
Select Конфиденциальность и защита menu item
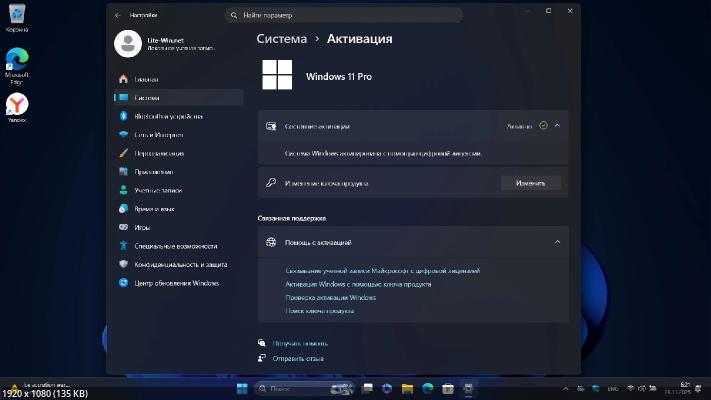point(180,264)
